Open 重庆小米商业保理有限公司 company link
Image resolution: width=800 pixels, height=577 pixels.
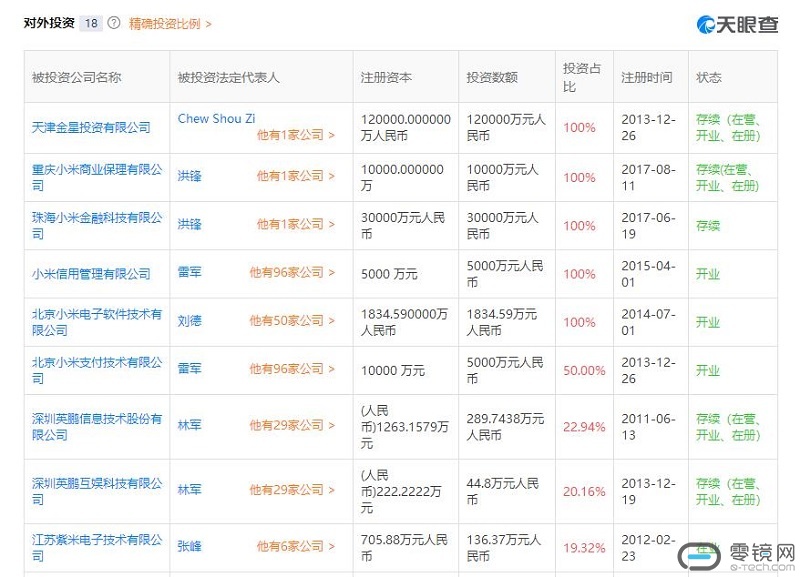(x=96, y=177)
